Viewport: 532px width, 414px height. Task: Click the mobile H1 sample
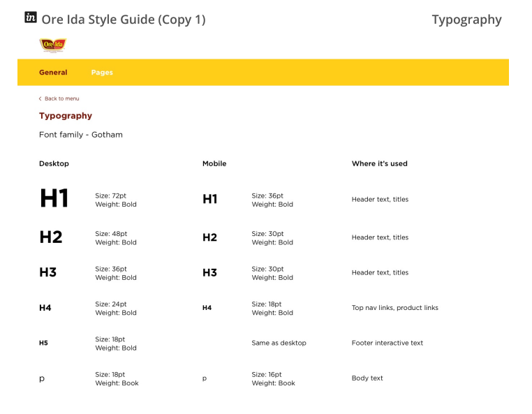(x=209, y=199)
